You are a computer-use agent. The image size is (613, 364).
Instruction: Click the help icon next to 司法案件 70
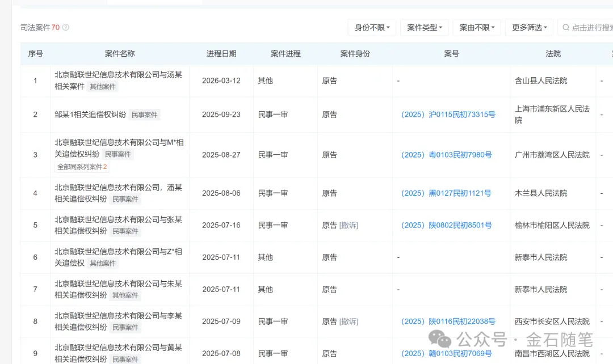[x=66, y=27]
